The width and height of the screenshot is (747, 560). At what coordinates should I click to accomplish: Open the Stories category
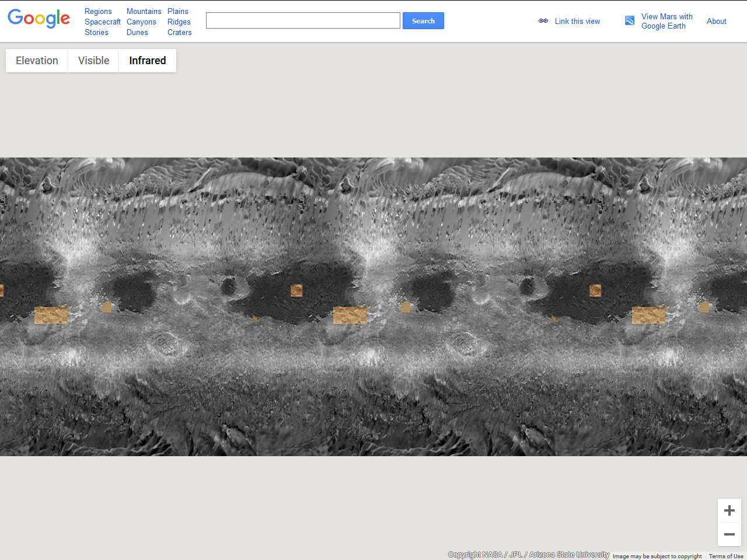pyautogui.click(x=96, y=32)
